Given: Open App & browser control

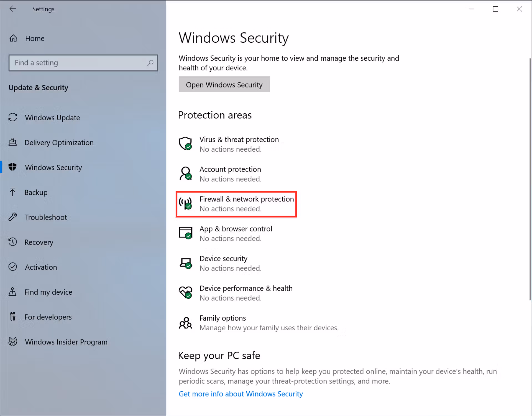Looking at the screenshot, I should point(236,233).
